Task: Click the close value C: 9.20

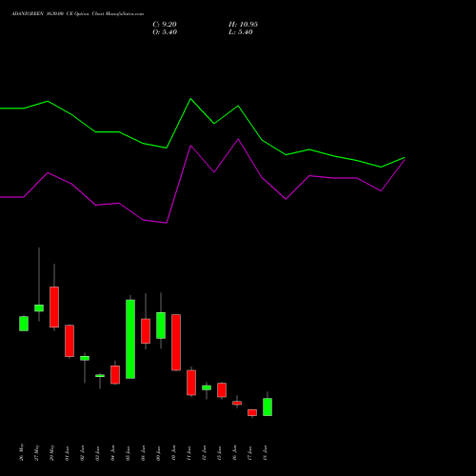Action: point(165,25)
